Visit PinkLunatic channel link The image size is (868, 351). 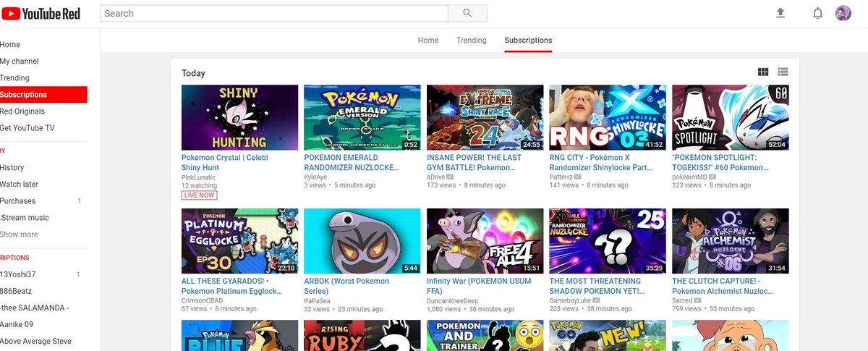point(197,177)
